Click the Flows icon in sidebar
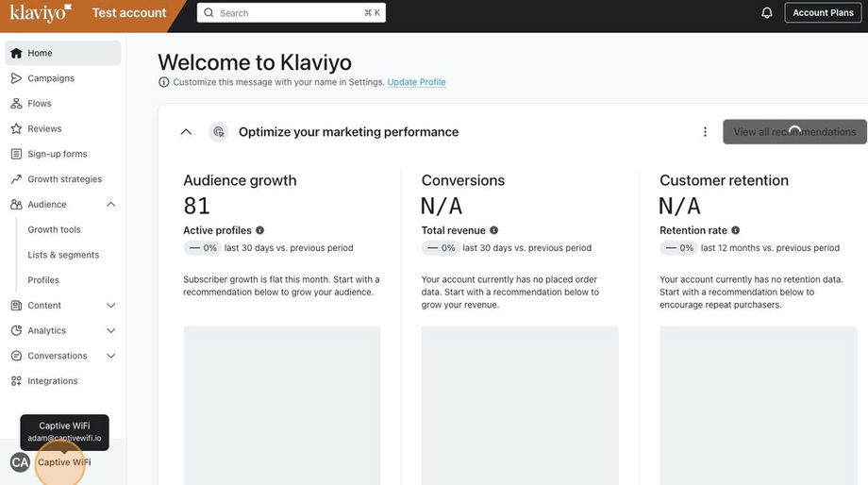The image size is (868, 485). [x=16, y=104]
